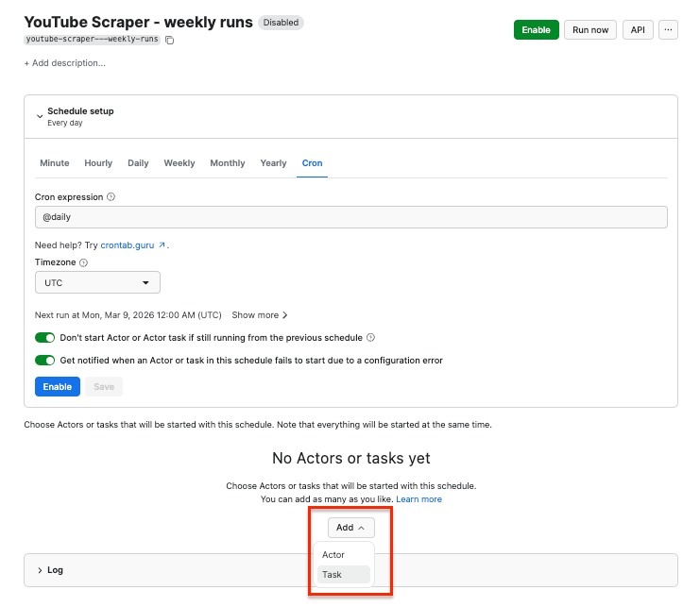Click info icon beside previous schedule option
The width and height of the screenshot is (700, 607).
(370, 338)
